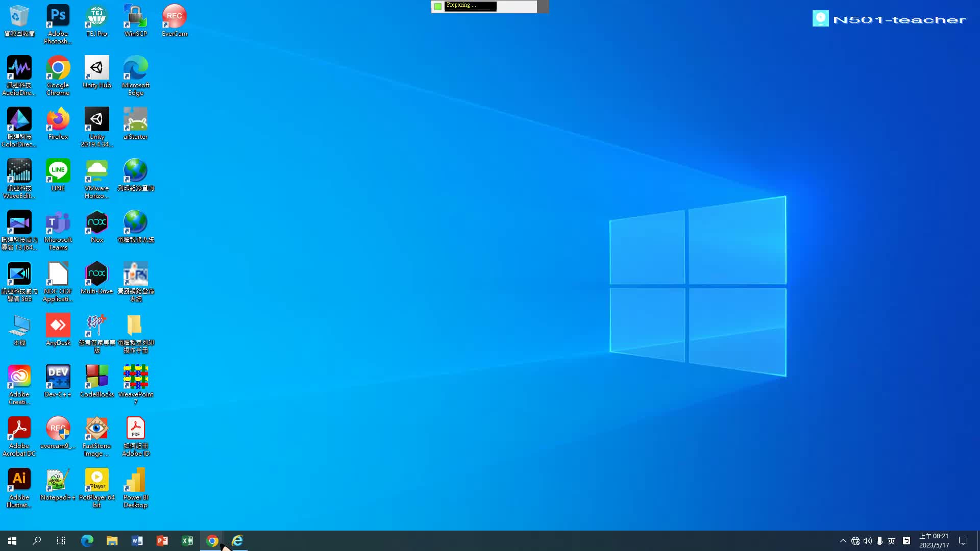Image resolution: width=980 pixels, height=551 pixels.
Task: Open Internet Explorer from the taskbar
Action: (x=237, y=541)
